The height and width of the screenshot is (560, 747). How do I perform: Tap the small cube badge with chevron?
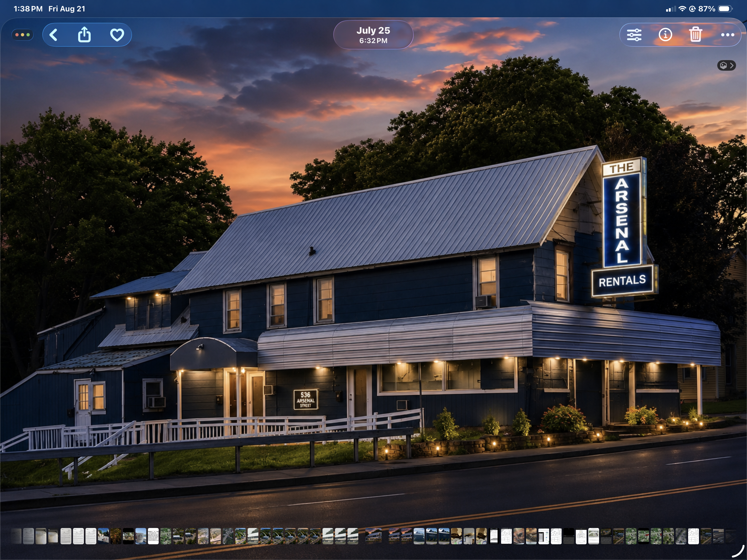[x=726, y=65]
